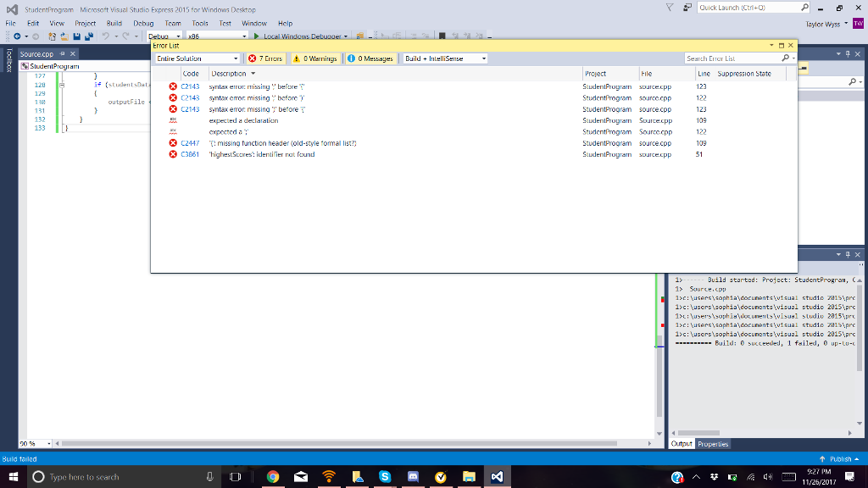This screenshot has height=488, width=868.
Task: Open the Windows Start menu
Action: tap(14, 476)
